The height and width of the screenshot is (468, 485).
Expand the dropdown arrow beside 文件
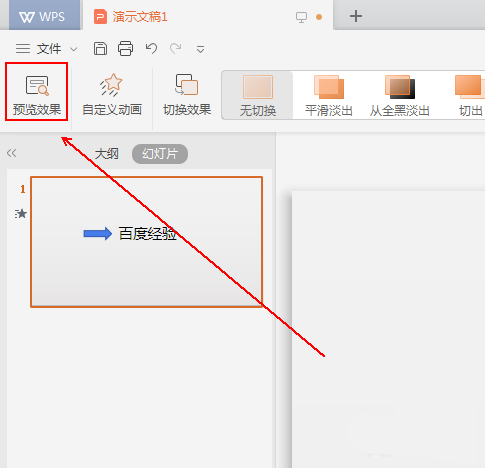point(74,50)
